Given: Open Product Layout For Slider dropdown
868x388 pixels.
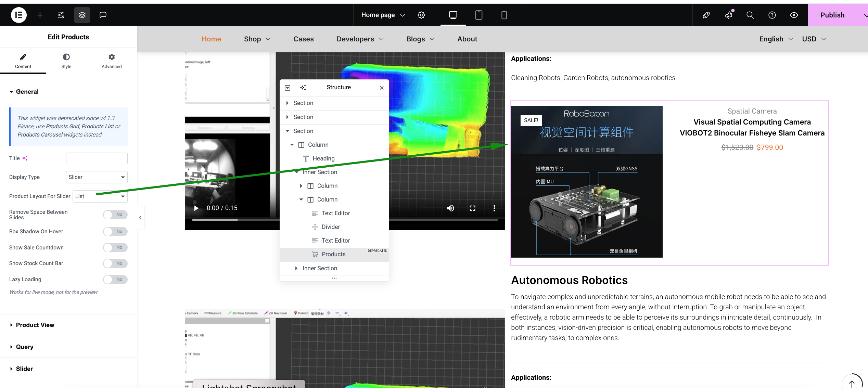Looking at the screenshot, I should coord(100,196).
